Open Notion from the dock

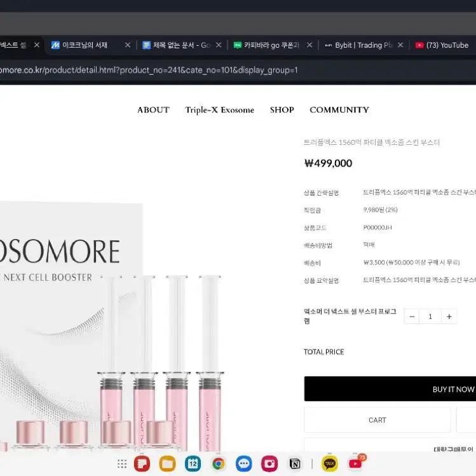(x=295, y=463)
